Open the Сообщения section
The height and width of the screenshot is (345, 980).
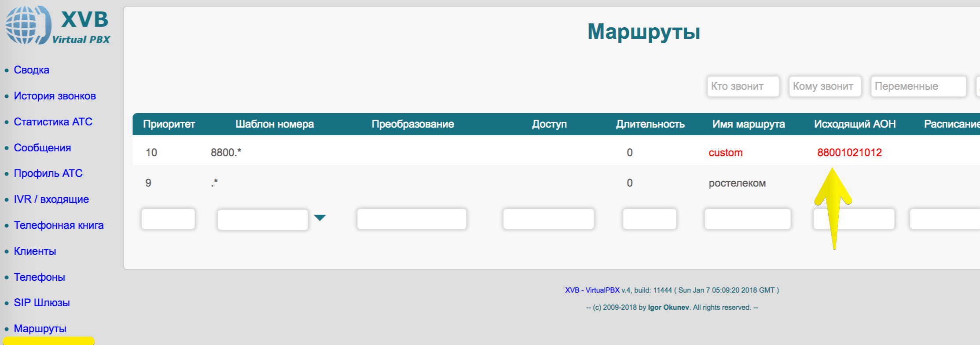pos(42,148)
